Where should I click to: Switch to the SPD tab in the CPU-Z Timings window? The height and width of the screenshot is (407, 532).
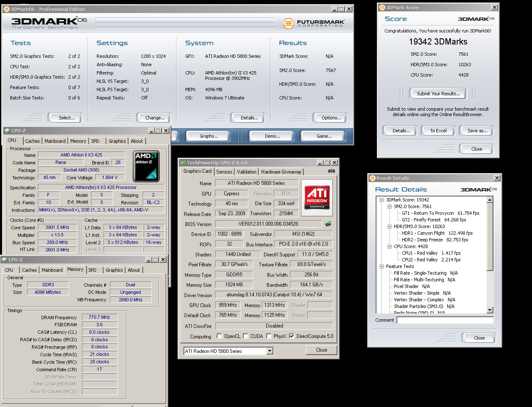click(x=92, y=270)
